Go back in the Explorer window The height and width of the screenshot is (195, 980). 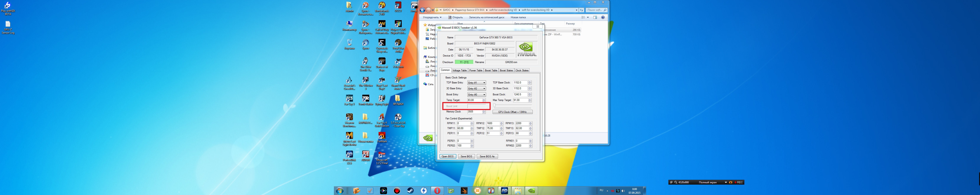point(422,10)
